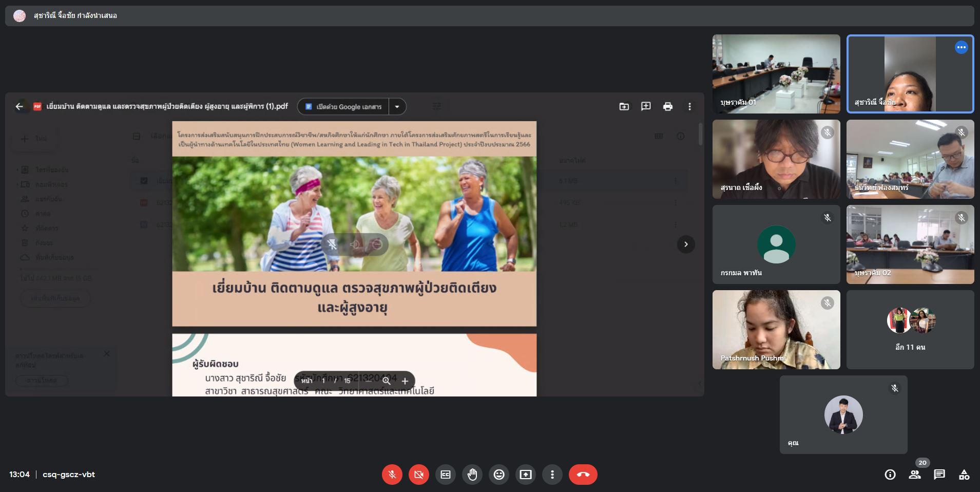Expand the open-with dropdown arrow
980x492 pixels.
pyautogui.click(x=397, y=107)
